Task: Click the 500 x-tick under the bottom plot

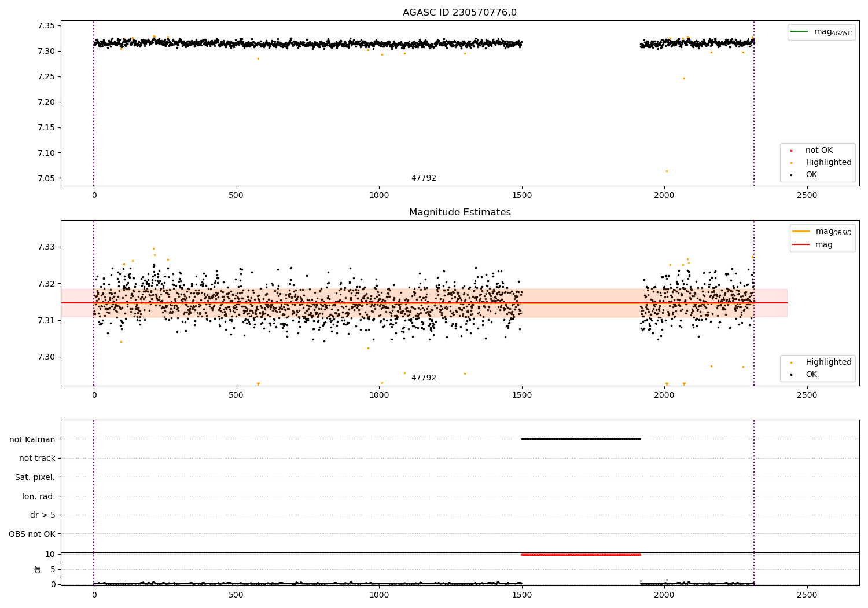Action: point(237,595)
